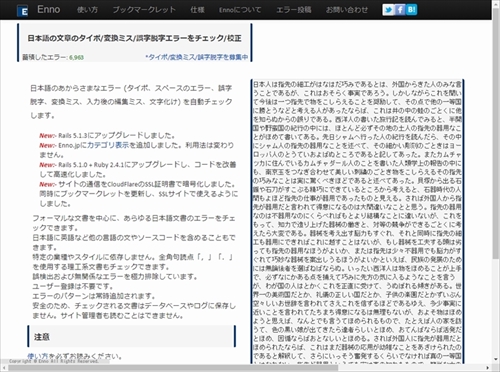Screen dimensions: 500x372
Task: Click the エラーのパターンは常時追加されます line
Action: click(x=94, y=296)
